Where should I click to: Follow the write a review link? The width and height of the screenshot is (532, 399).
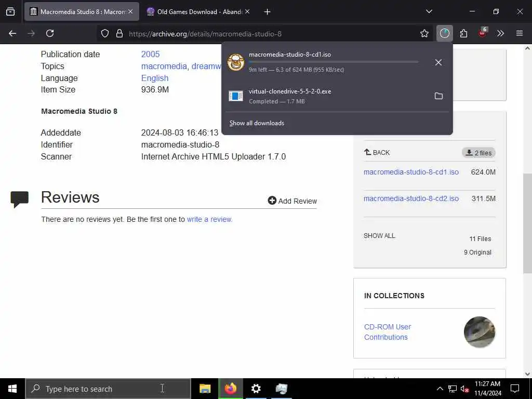pyautogui.click(x=210, y=219)
